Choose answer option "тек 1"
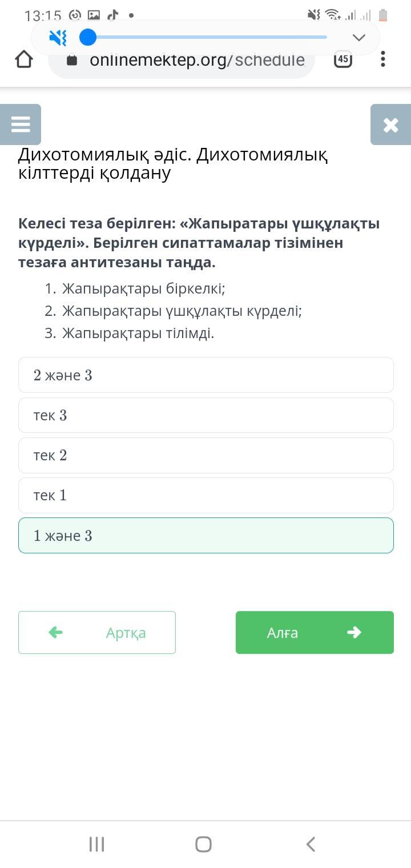The image size is (411, 868). click(205, 495)
